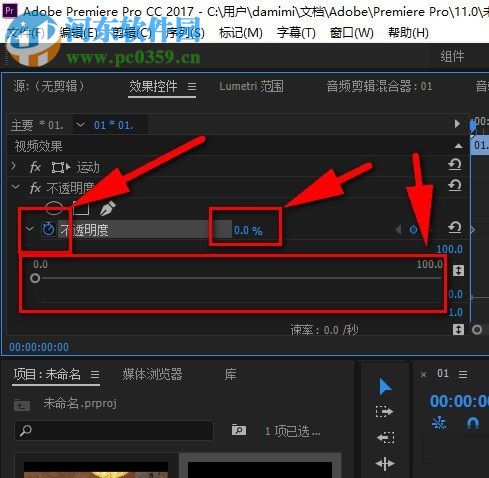Image resolution: width=489 pixels, height=478 pixels.
Task: Toggle the 运动 fx effect on/off
Action: coord(35,167)
